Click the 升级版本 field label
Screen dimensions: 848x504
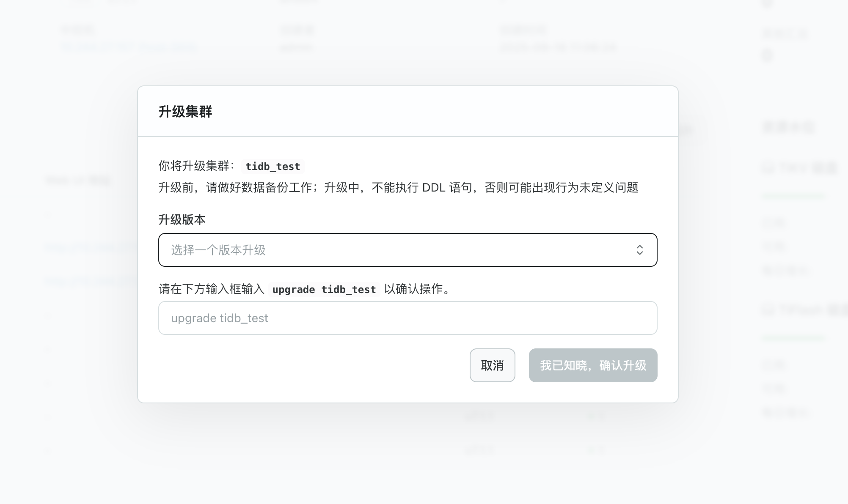tap(182, 219)
